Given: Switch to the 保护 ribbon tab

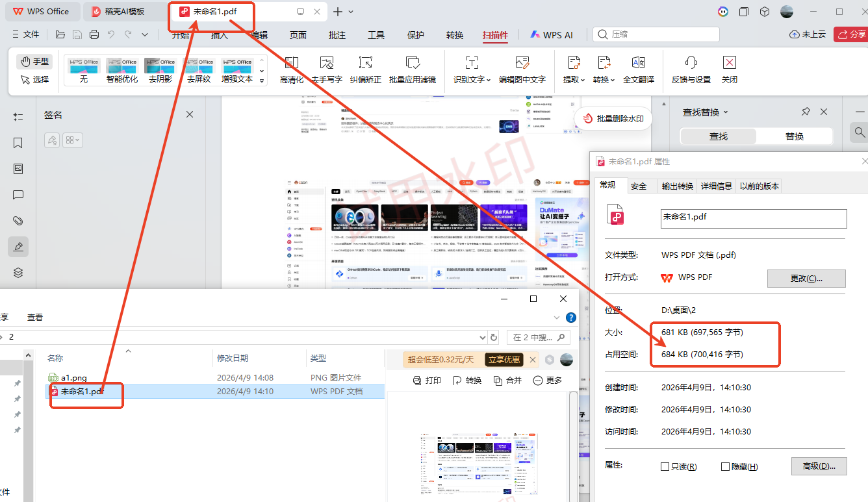Looking at the screenshot, I should coord(416,35).
